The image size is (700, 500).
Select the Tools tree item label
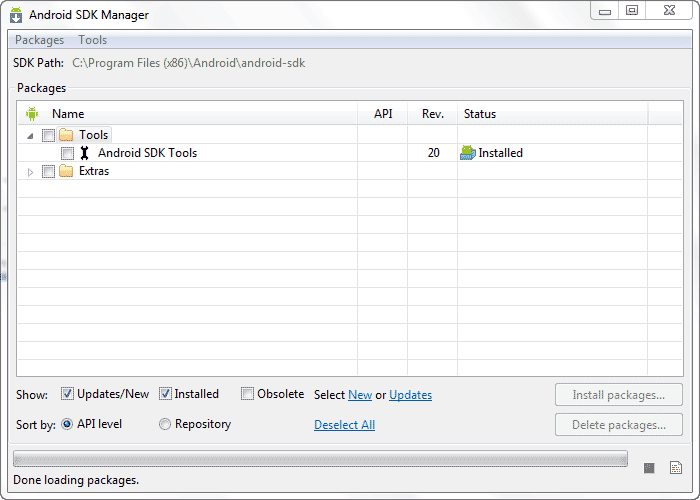(93, 135)
